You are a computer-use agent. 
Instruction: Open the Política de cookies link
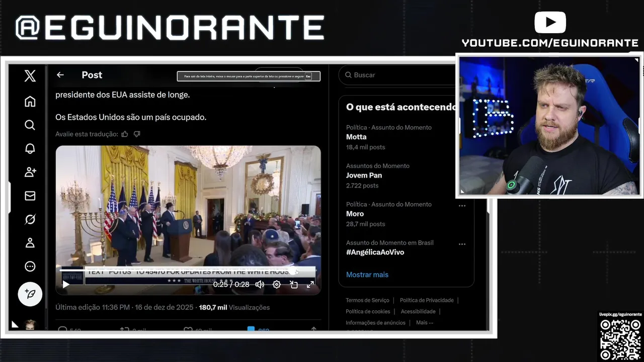coord(368,311)
